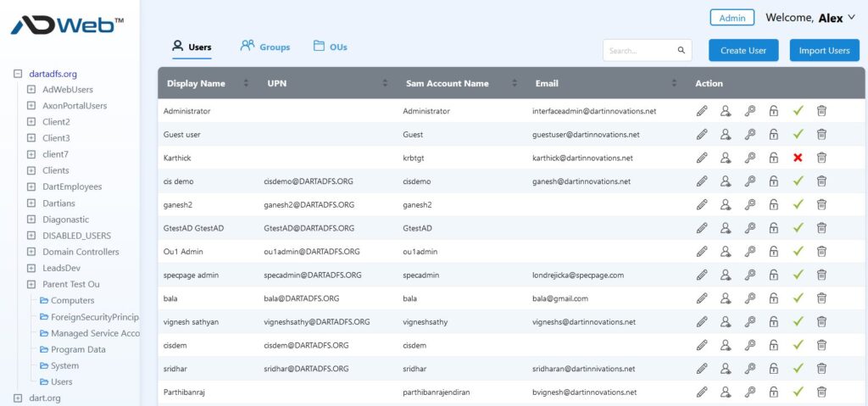
Task: Disable Administrator account via green check
Action: [x=798, y=111]
